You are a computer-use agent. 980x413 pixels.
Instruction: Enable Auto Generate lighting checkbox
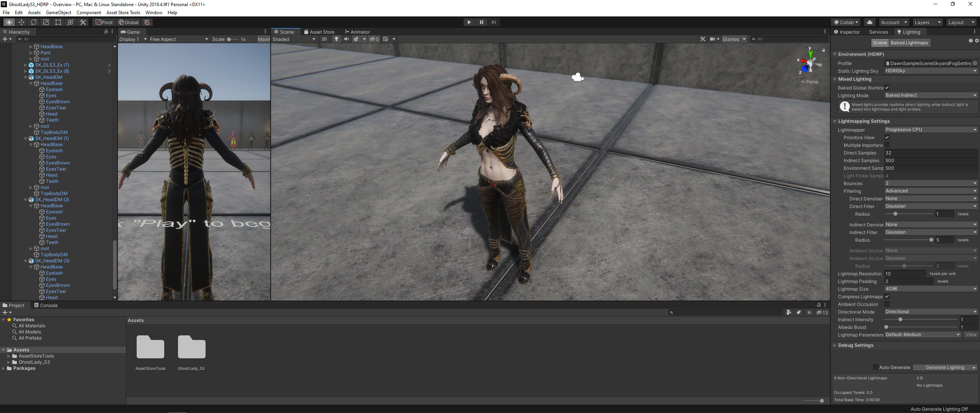[875, 367]
